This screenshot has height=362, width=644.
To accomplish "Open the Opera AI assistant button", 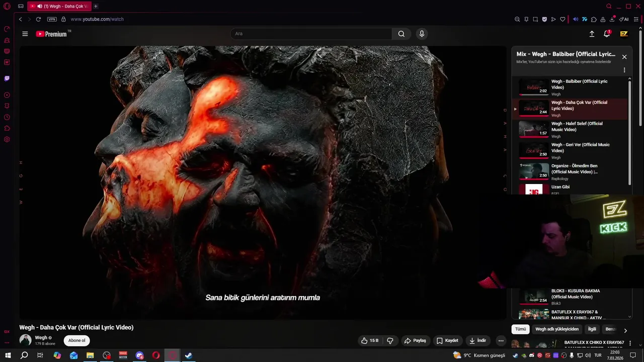I will pyautogui.click(x=624, y=19).
